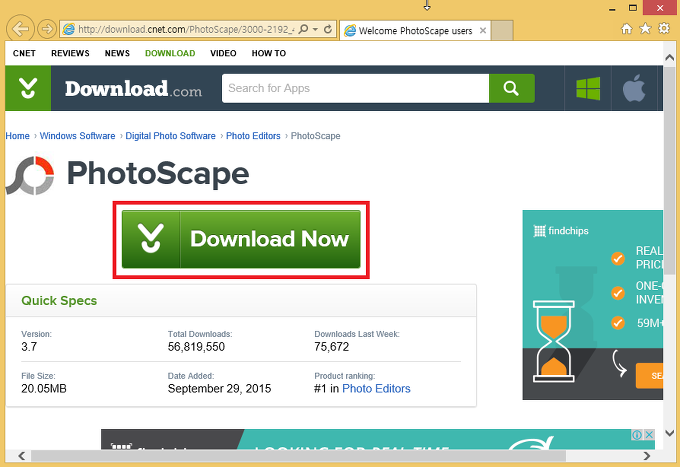Viewport: 680px width, 467px height.
Task: Click AdChoices info icon on bottom banner
Action: (637, 434)
